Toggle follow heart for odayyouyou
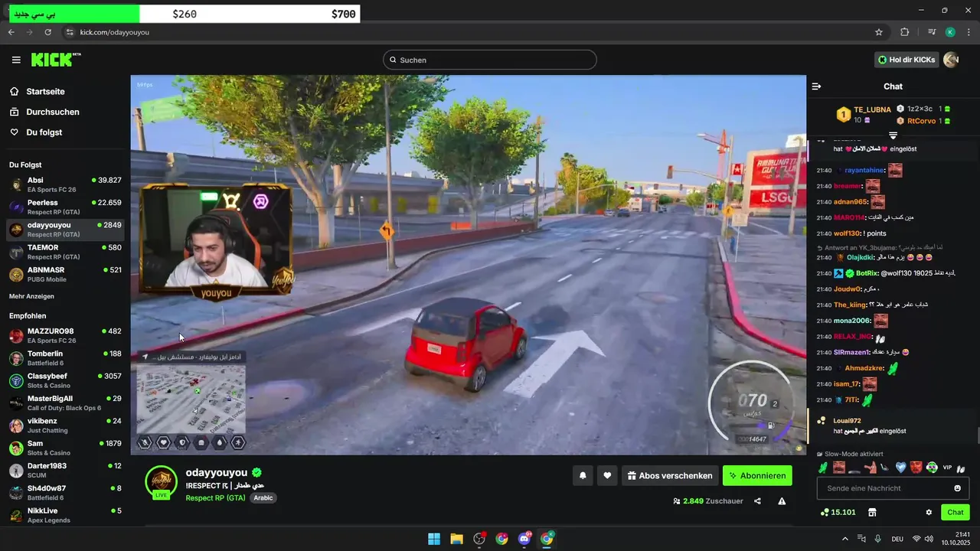Image resolution: width=980 pixels, height=551 pixels. (607, 475)
